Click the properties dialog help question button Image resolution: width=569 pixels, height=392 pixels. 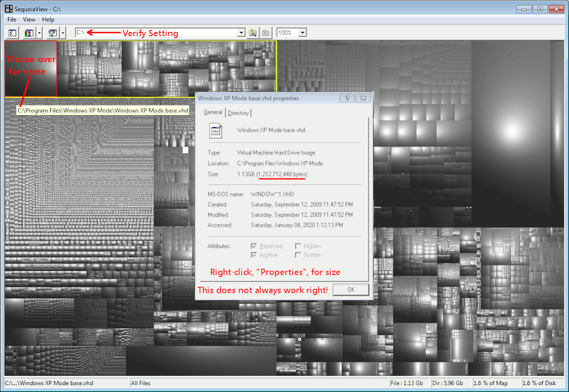tap(347, 98)
